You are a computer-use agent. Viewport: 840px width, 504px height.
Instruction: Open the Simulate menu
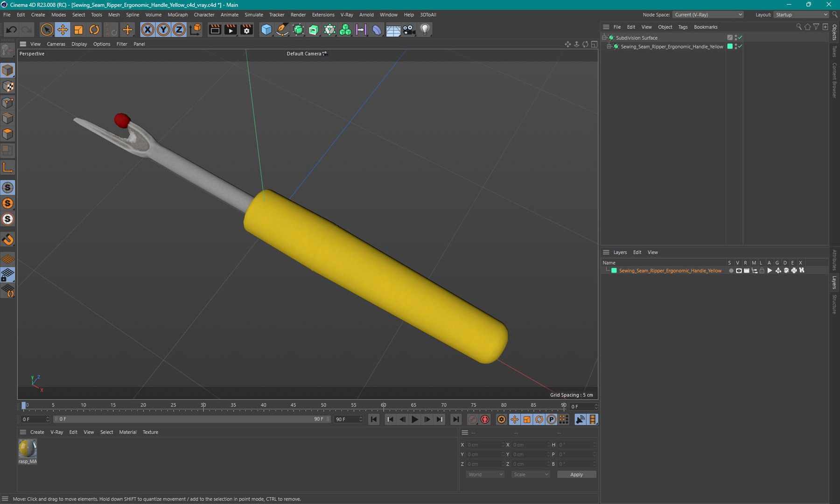(x=254, y=15)
